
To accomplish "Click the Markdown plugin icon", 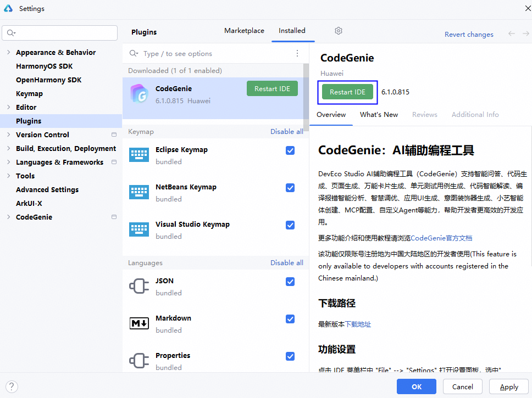I will point(139,324).
